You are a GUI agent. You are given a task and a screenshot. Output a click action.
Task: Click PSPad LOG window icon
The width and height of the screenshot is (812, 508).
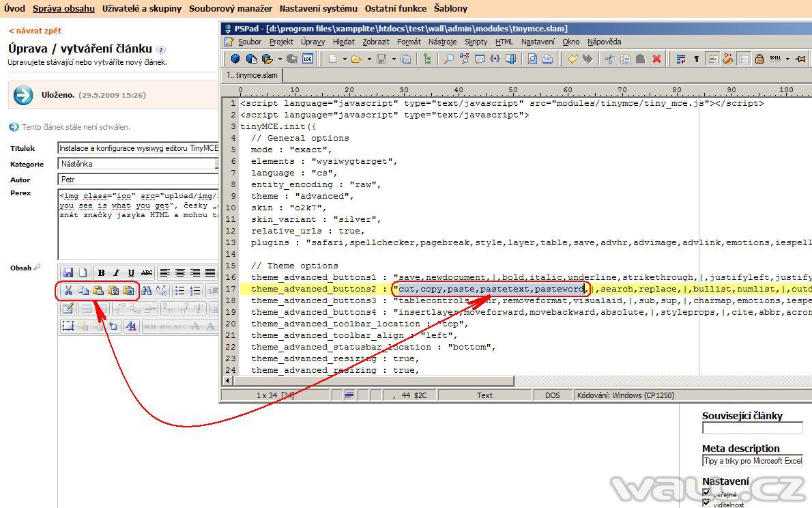pos(308,59)
